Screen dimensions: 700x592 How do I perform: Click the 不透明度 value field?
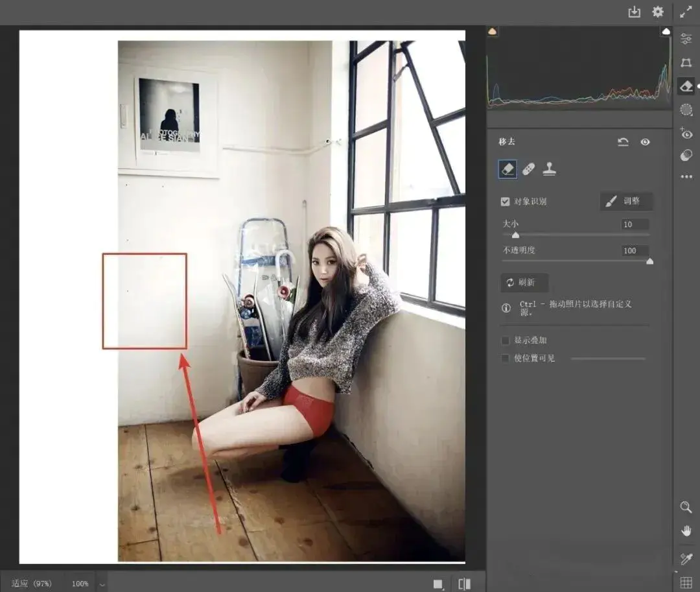click(634, 250)
